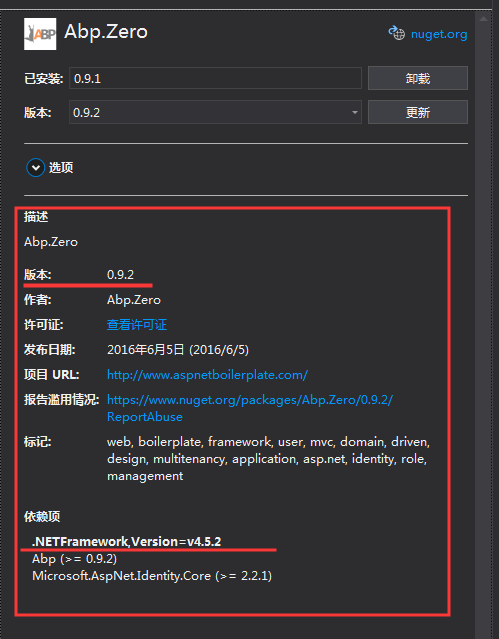The image size is (499, 639).
Task: Open the 版本 0.9.2 version dropdown
Action: pyautogui.click(x=215, y=112)
